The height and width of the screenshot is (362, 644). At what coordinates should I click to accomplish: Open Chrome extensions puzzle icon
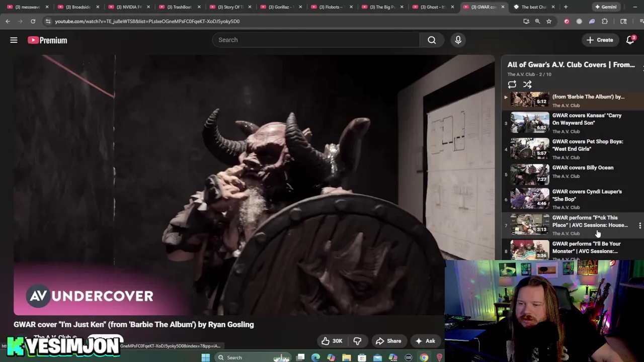605,21
